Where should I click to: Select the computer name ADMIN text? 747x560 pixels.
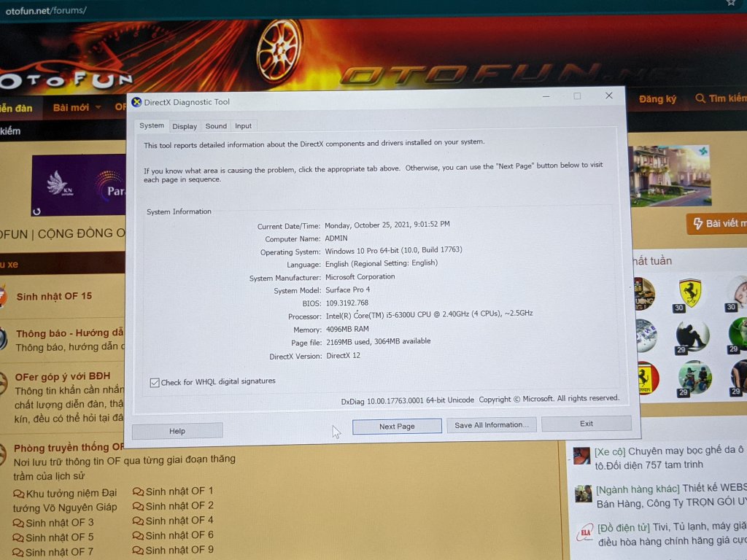(x=336, y=238)
